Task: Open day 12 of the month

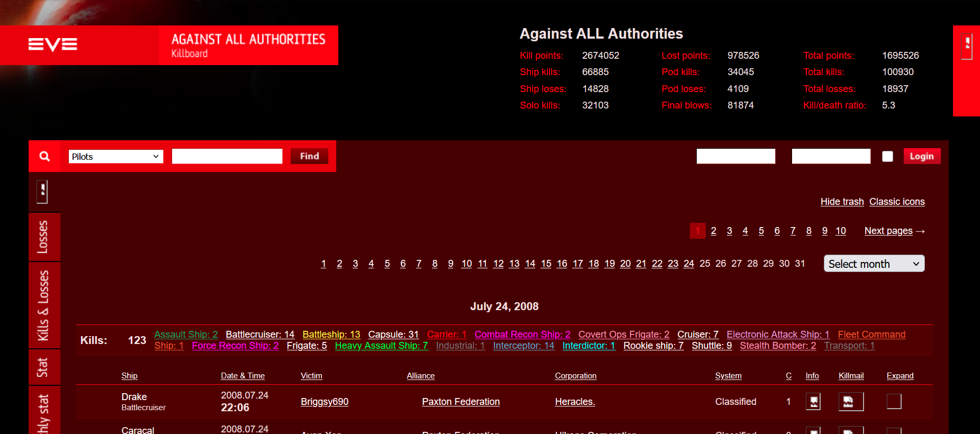Action: [498, 264]
